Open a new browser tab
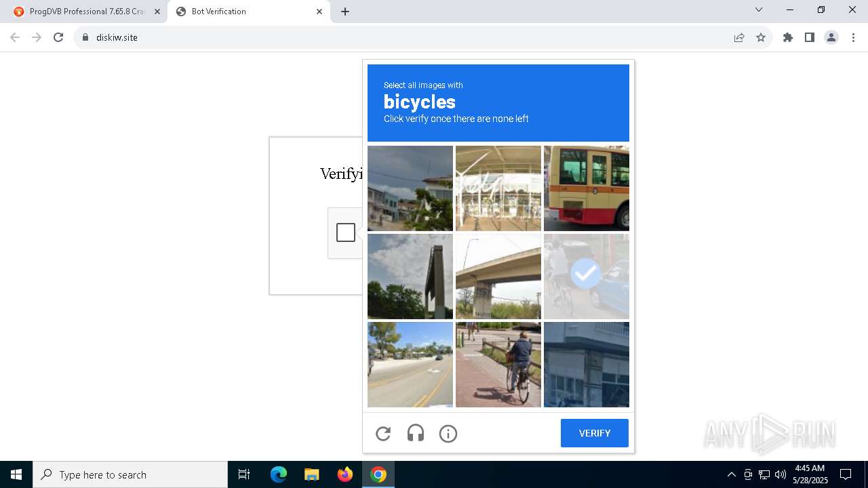The image size is (868, 488). click(345, 12)
